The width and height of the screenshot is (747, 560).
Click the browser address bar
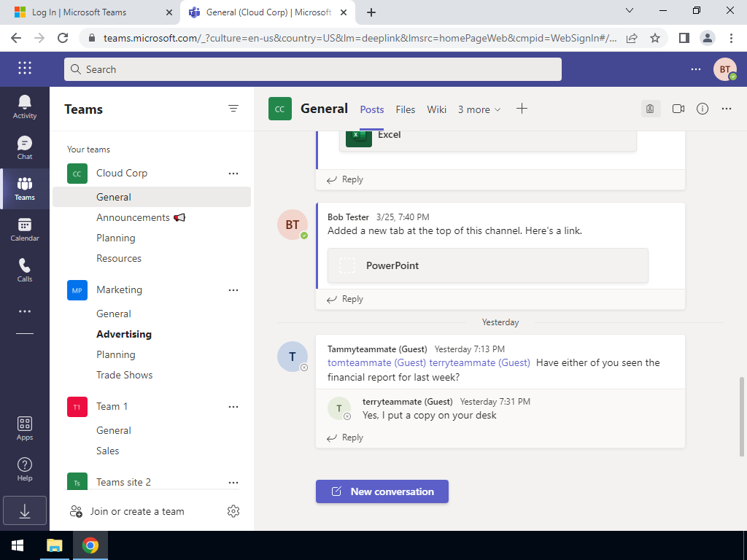[360, 38]
